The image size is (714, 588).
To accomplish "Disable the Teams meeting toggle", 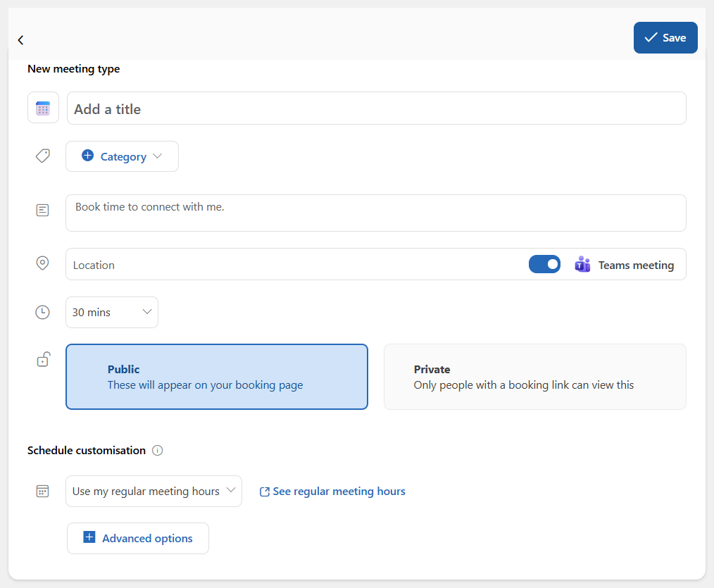I will click(x=544, y=264).
